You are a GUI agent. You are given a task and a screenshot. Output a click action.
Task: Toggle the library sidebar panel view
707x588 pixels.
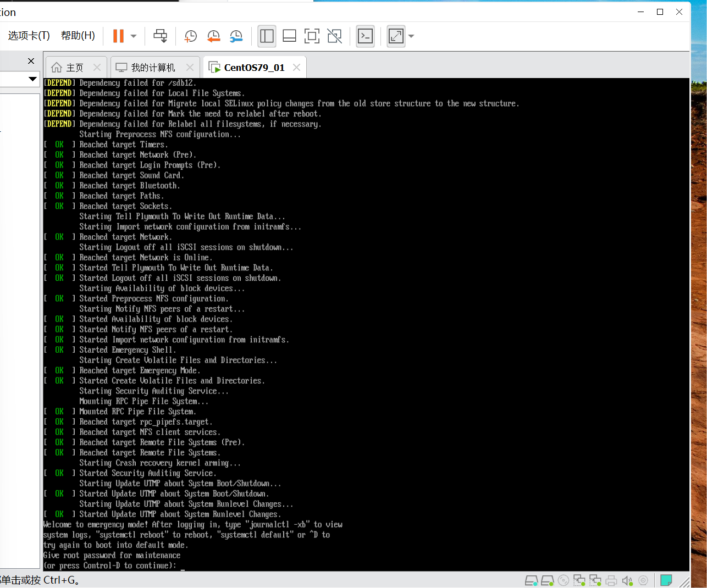pyautogui.click(x=267, y=36)
